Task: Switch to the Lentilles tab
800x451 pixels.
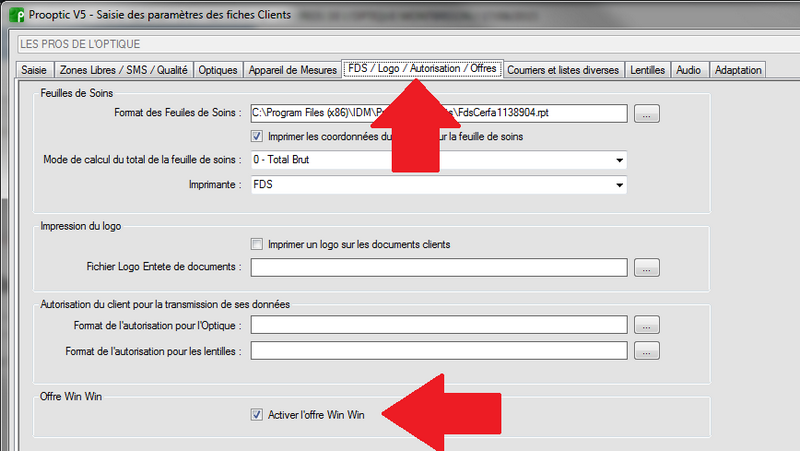Action: [x=647, y=70]
